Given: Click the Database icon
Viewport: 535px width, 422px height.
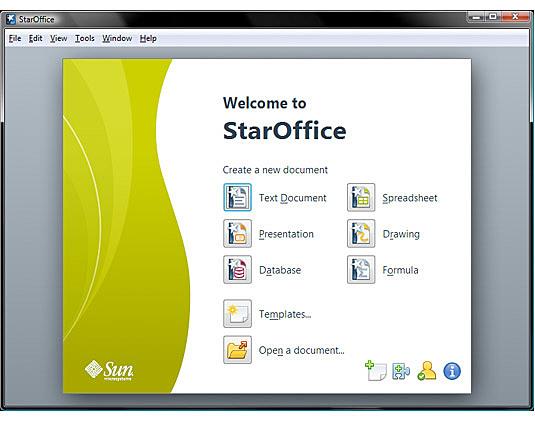Looking at the screenshot, I should (237, 270).
